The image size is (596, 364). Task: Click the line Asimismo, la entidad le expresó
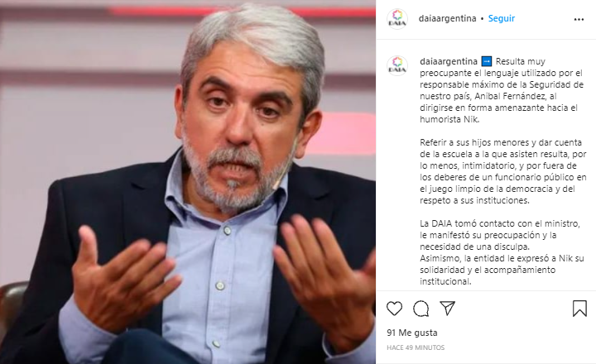502,258
